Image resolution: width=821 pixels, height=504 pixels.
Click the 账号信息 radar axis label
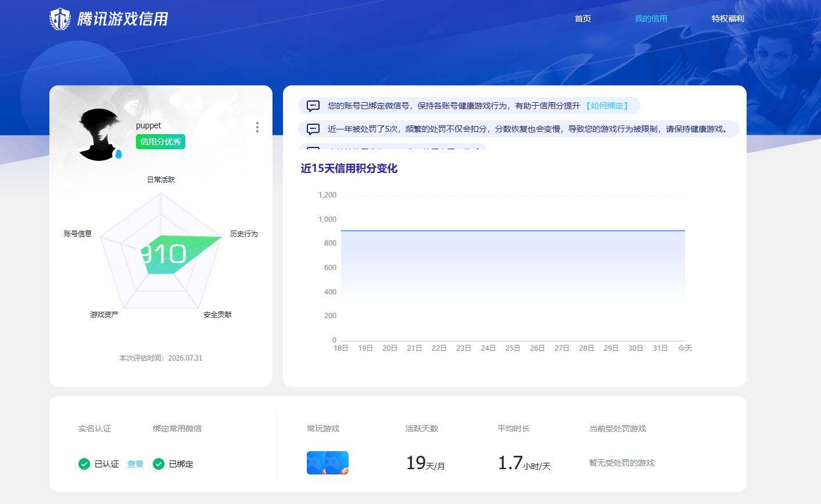tap(78, 233)
